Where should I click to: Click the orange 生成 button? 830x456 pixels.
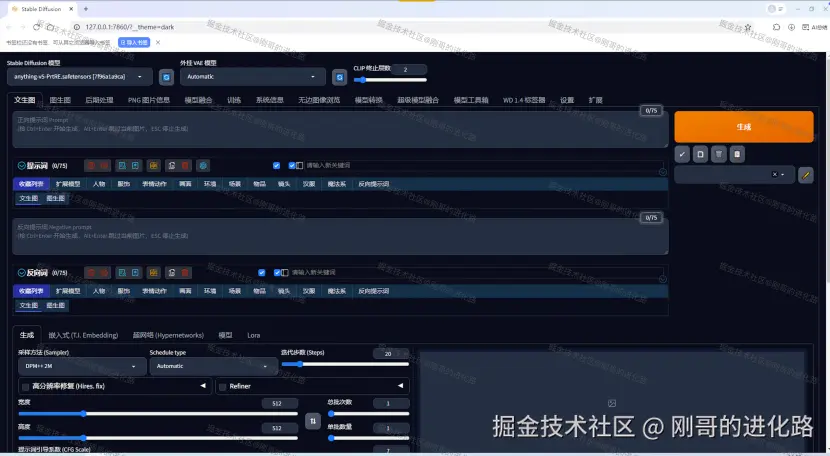tap(744, 127)
